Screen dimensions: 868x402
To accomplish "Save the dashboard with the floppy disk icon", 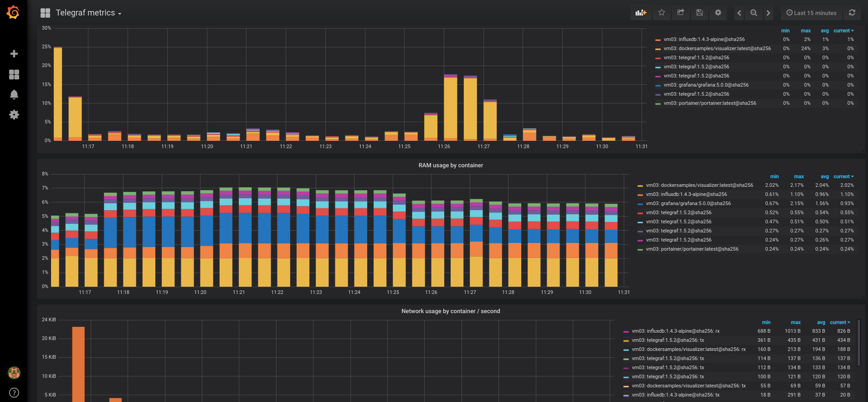I will tap(699, 13).
